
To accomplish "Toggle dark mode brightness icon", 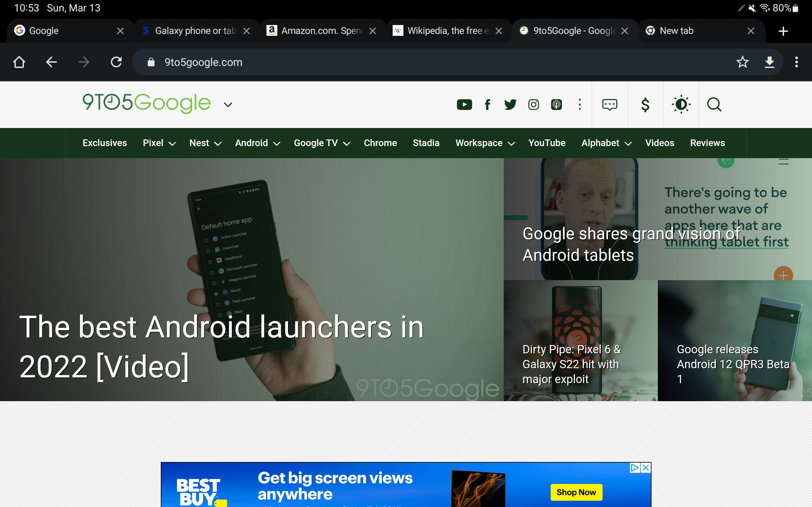I will 681,105.
